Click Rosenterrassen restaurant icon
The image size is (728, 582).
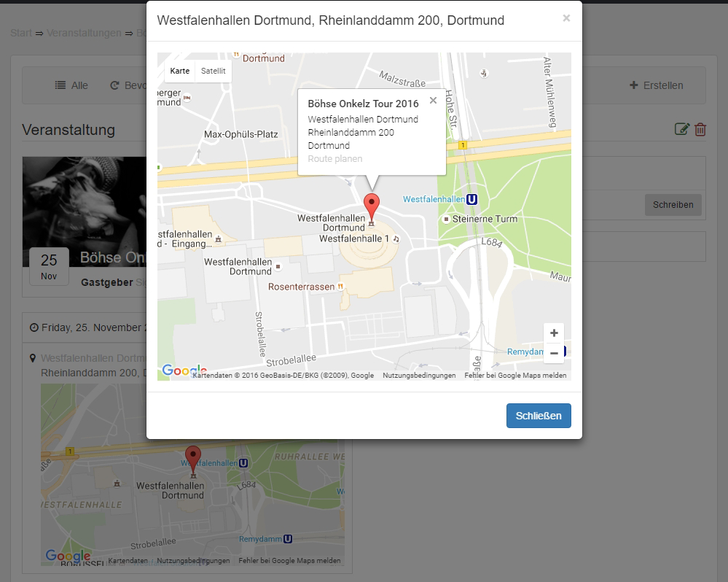(340, 287)
